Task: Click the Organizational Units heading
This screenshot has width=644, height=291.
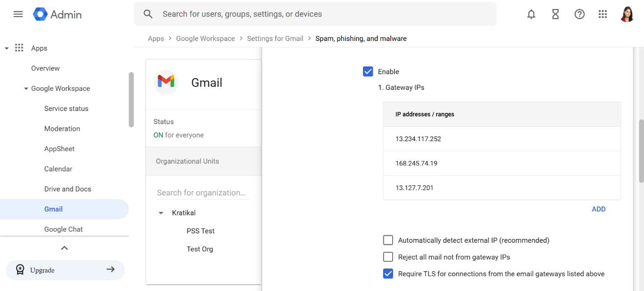Action: point(188,161)
